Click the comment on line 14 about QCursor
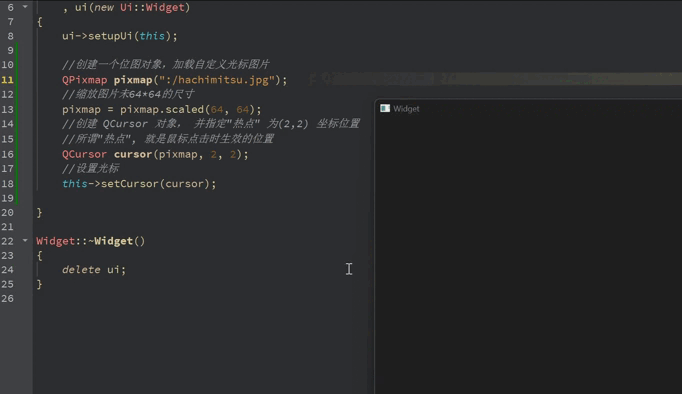This screenshot has height=394, width=682. click(x=211, y=124)
